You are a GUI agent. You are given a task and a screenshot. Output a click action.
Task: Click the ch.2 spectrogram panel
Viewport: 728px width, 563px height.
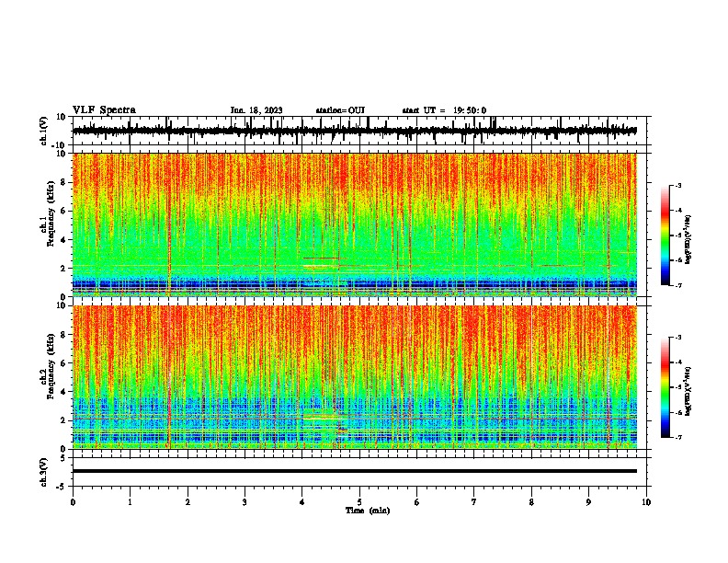[355, 377]
